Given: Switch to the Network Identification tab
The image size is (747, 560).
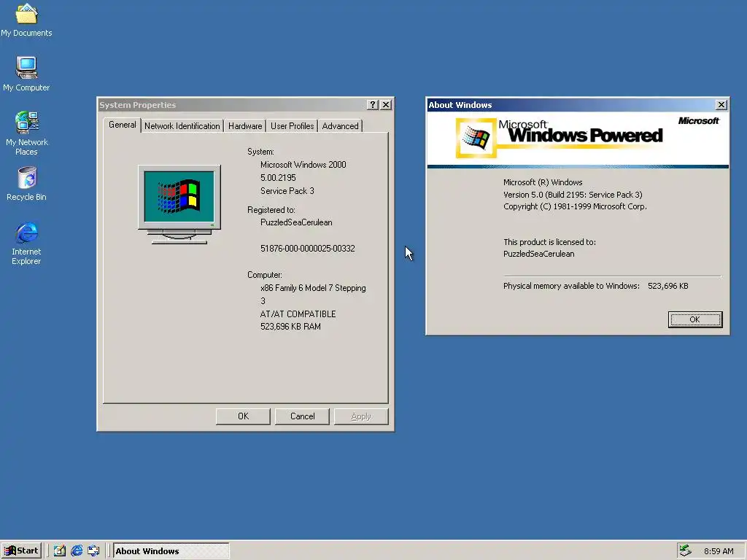Looking at the screenshot, I should point(182,126).
